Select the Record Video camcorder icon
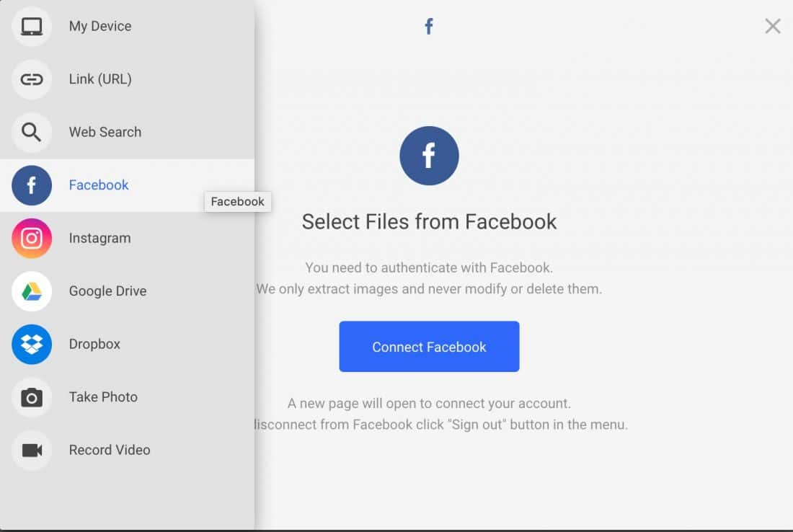Image resolution: width=793 pixels, height=532 pixels. (x=31, y=450)
